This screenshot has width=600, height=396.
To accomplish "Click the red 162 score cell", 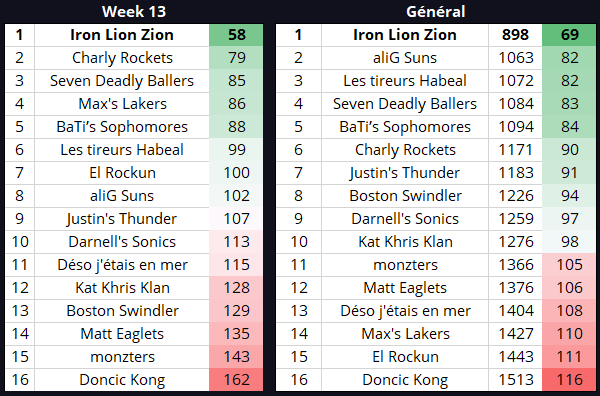I will tap(236, 380).
